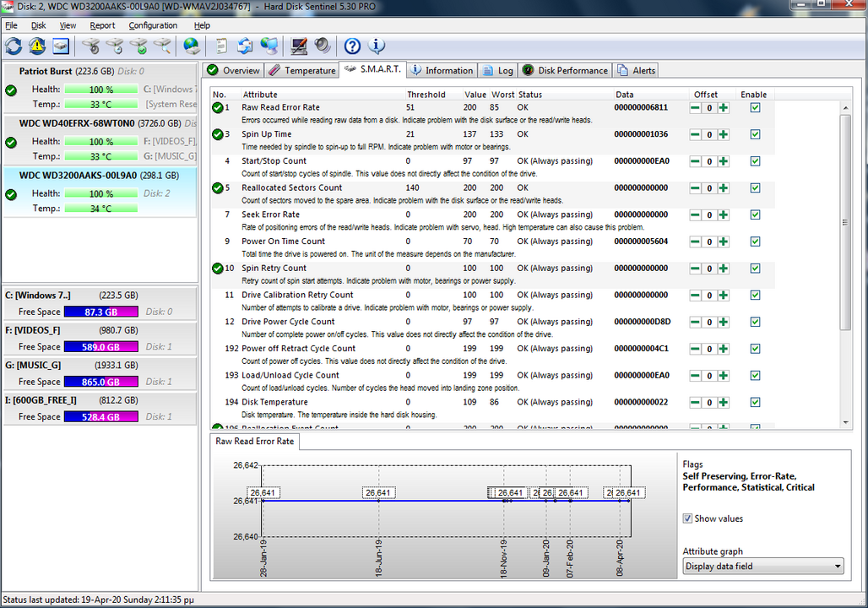
Task: Click the disk with clock toolbar icon
Action: (x=115, y=46)
